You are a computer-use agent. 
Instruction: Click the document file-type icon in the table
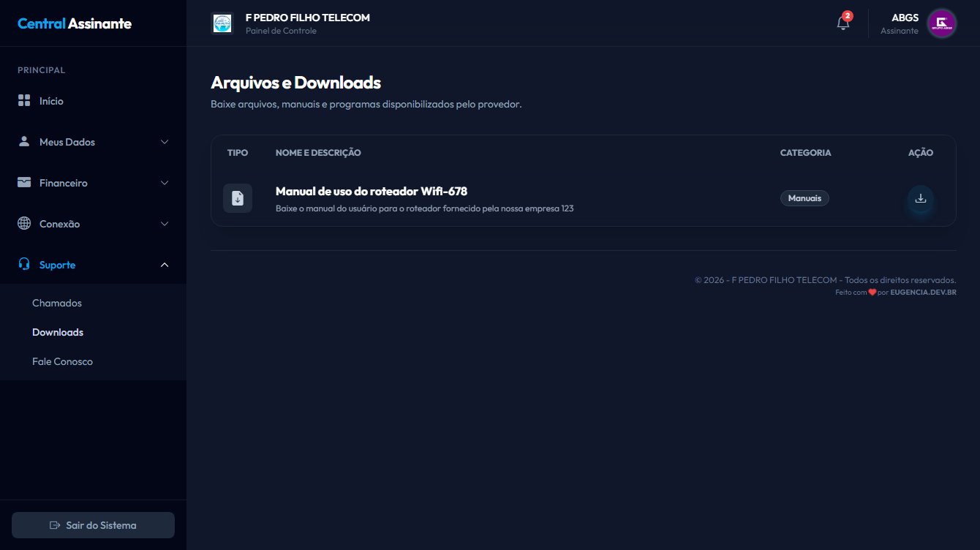[x=237, y=197]
